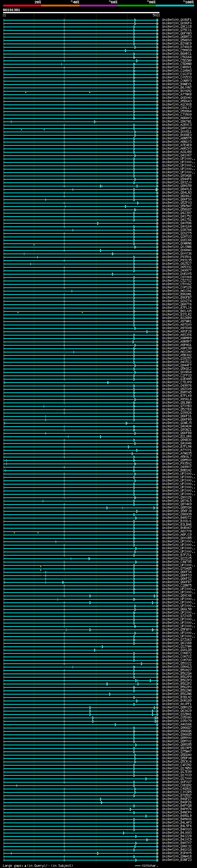
Task: Click hit label UniRef100_B3SDJ1
Action: click(x=177, y=521)
